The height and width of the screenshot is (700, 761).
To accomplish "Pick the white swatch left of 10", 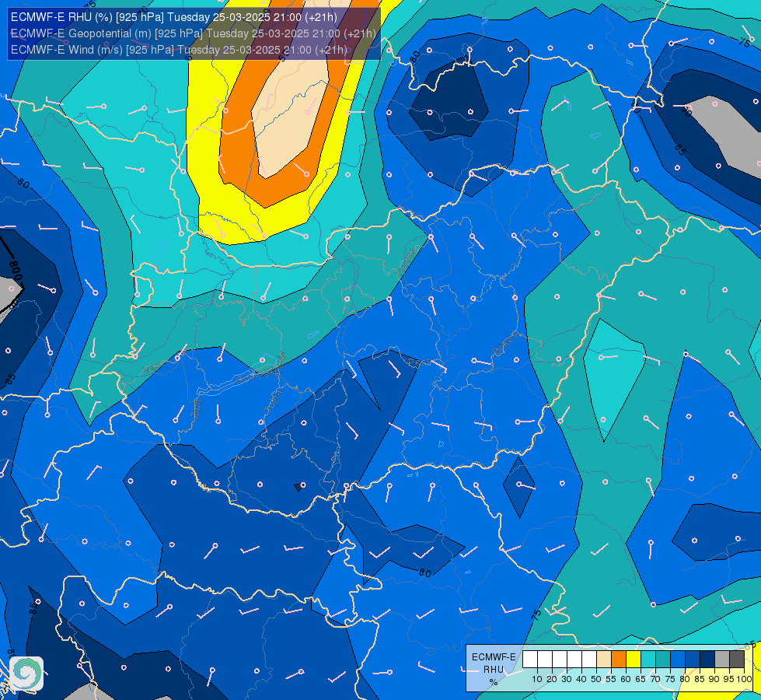I will [530, 660].
